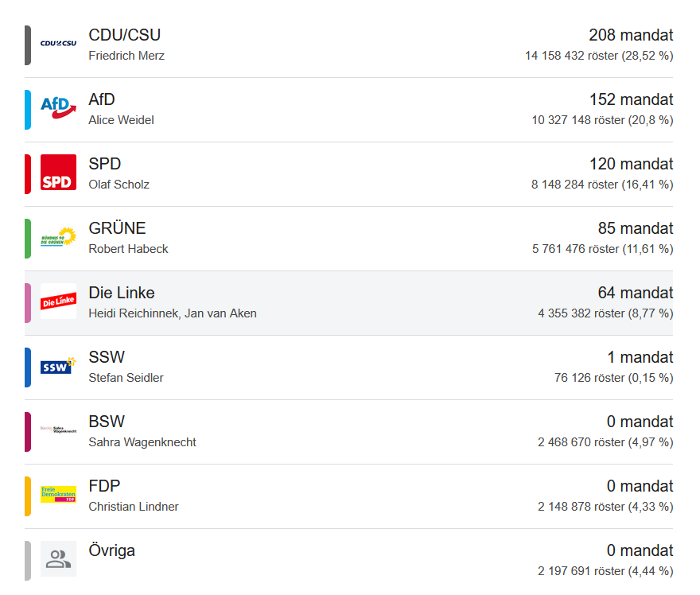The height and width of the screenshot is (595, 700).
Task: Select Alice Weidel candidate name
Action: click(x=121, y=120)
